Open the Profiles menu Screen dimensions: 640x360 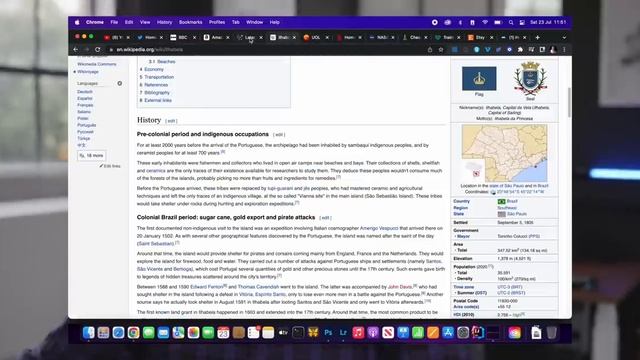tap(217, 22)
